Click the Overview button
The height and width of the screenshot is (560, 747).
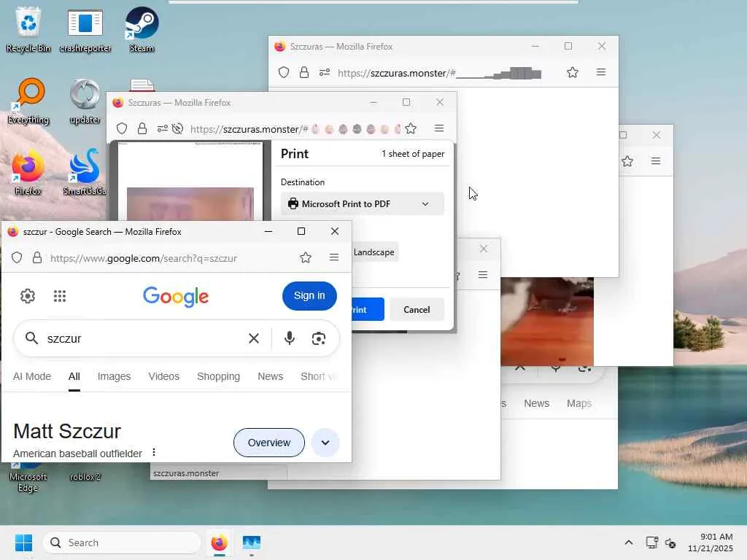(268, 443)
